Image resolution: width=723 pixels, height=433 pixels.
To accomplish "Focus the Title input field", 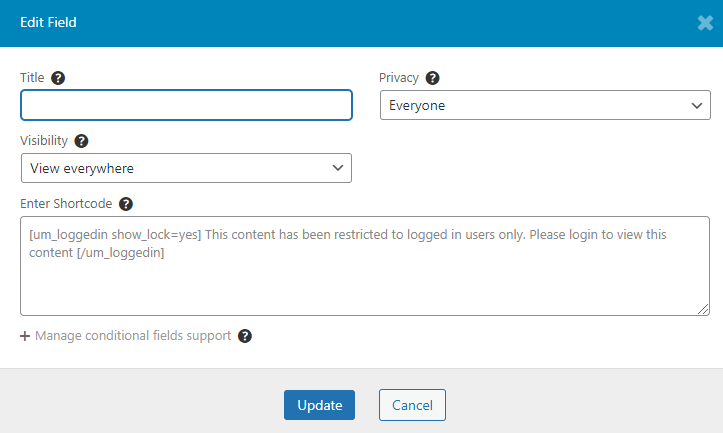I will [186, 105].
